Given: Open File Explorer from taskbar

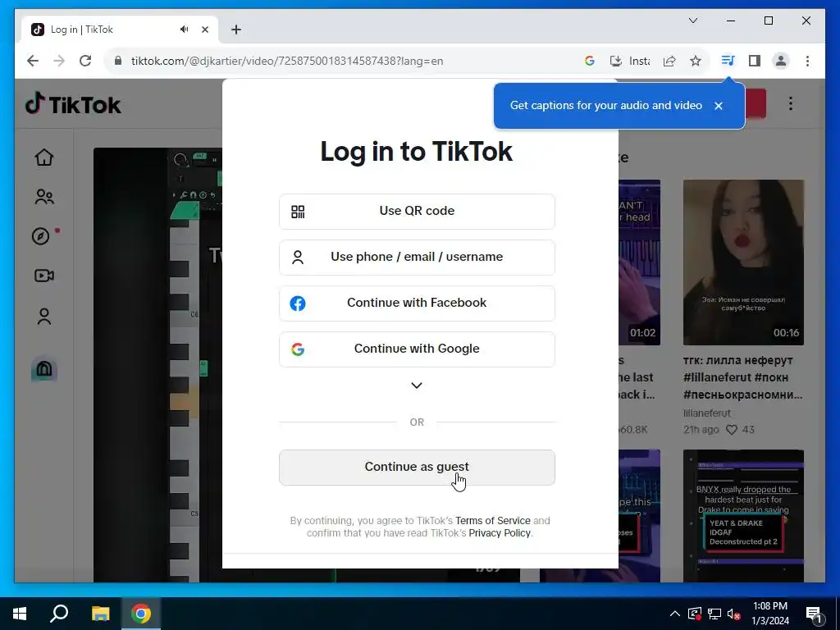Looking at the screenshot, I should (x=100, y=614).
